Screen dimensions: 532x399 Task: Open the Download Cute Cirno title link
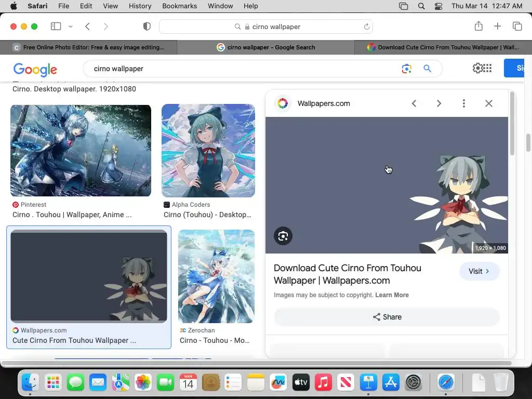point(348,274)
